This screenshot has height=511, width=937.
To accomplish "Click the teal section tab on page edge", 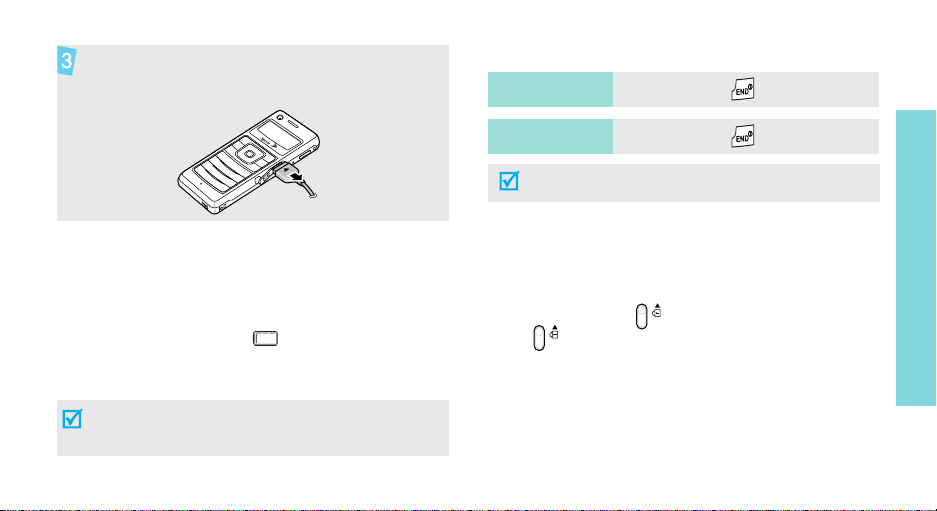I will pyautogui.click(x=916, y=258).
